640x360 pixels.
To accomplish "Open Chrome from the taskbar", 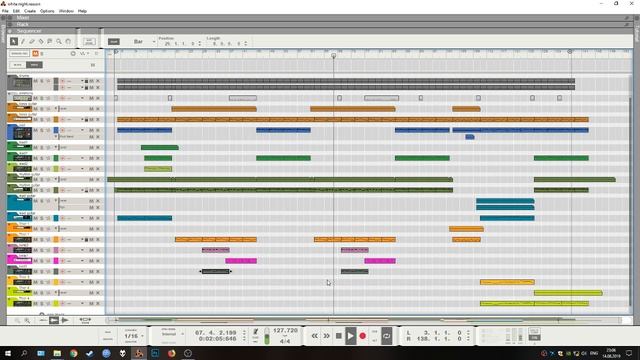I will [73, 353].
